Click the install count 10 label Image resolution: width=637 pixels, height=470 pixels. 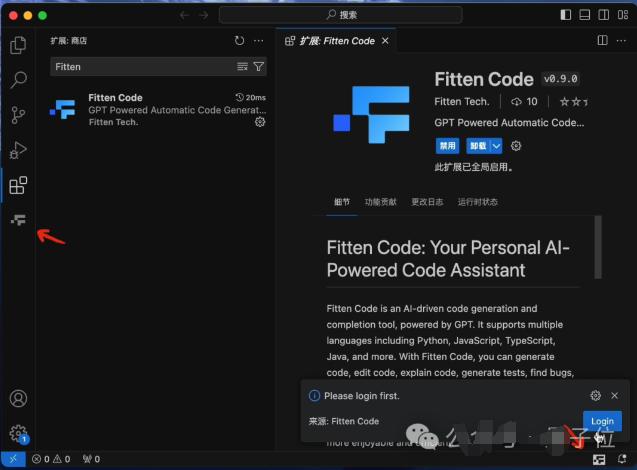(x=524, y=102)
